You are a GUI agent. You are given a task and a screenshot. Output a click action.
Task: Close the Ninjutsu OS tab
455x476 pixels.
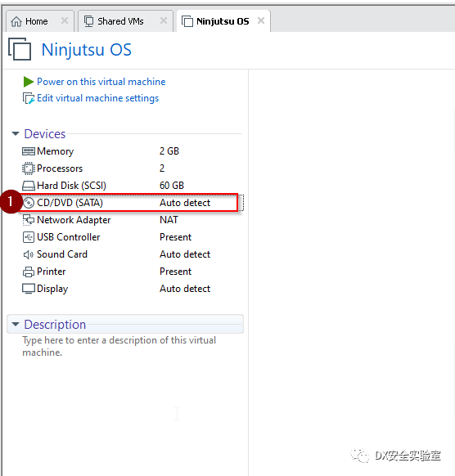261,20
